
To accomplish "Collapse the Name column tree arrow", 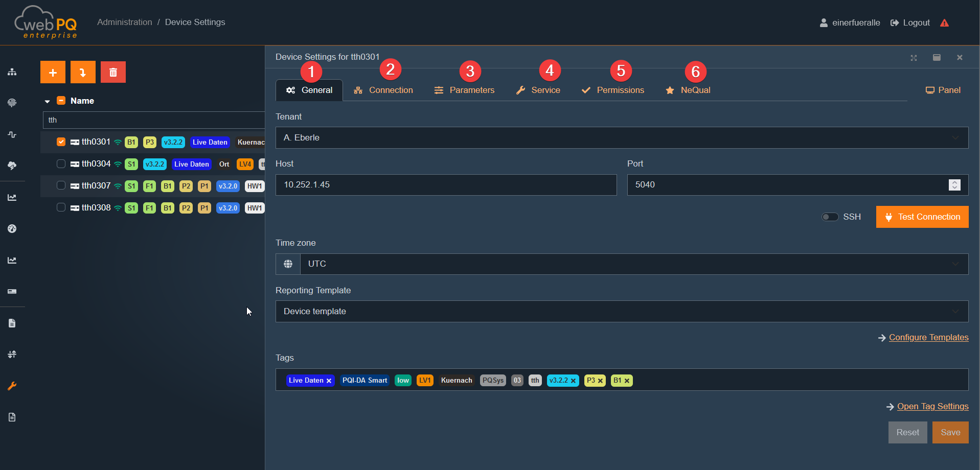I will (x=47, y=101).
